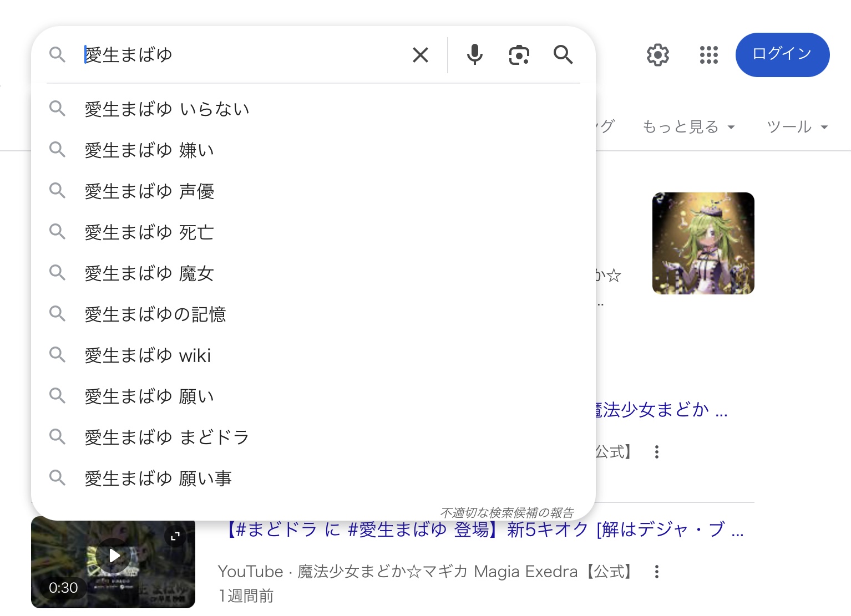Select suggestion 愛生まばゆ 声優

click(149, 191)
